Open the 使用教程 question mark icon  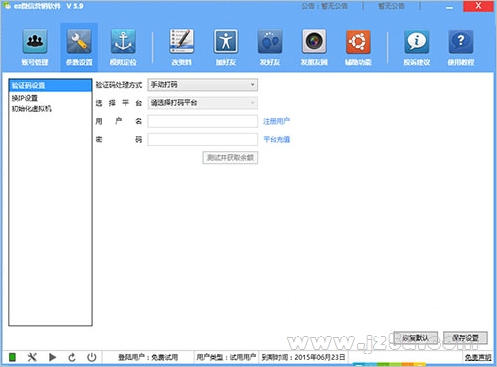pos(461,42)
